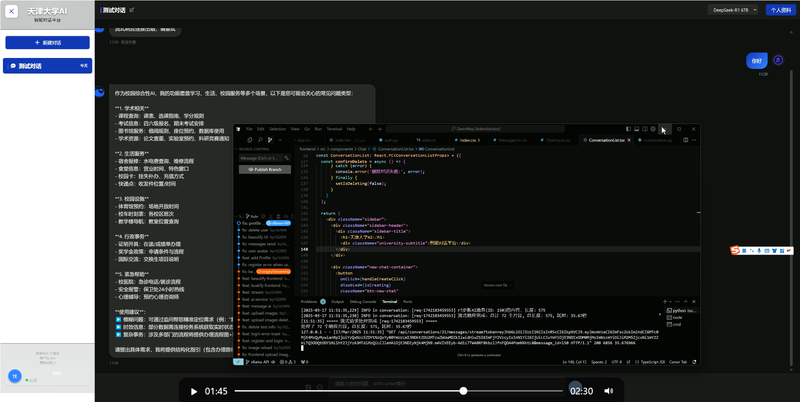Open the customize layout icon in title bar
Image resolution: width=800 pixels, height=402 pixels.
[653, 129]
